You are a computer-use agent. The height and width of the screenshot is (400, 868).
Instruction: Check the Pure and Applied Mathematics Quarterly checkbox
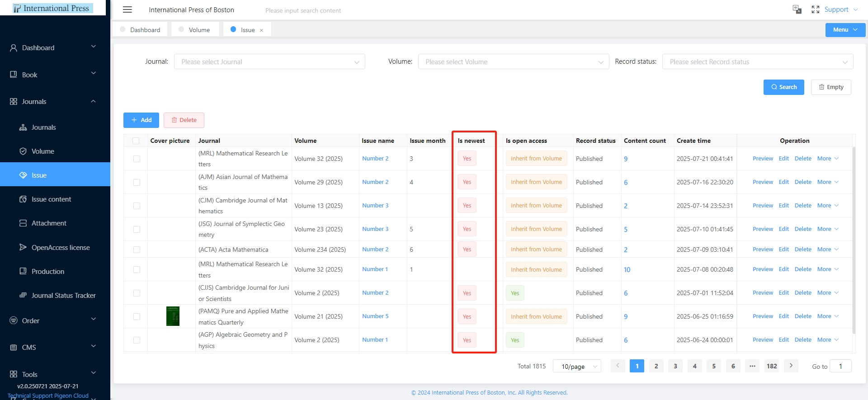[x=137, y=316]
